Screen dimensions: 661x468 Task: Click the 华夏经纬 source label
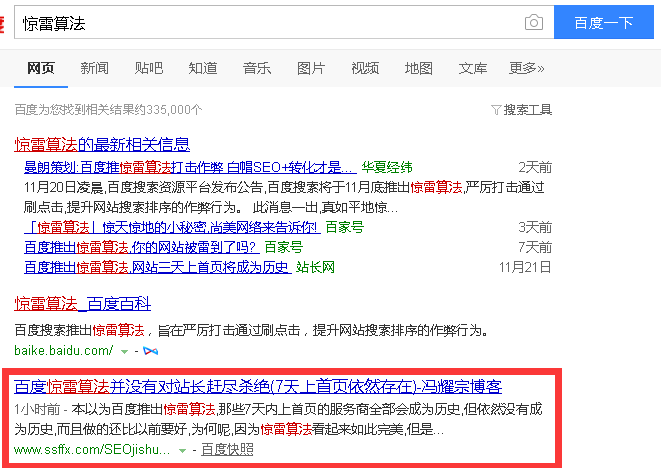pyautogui.click(x=387, y=167)
